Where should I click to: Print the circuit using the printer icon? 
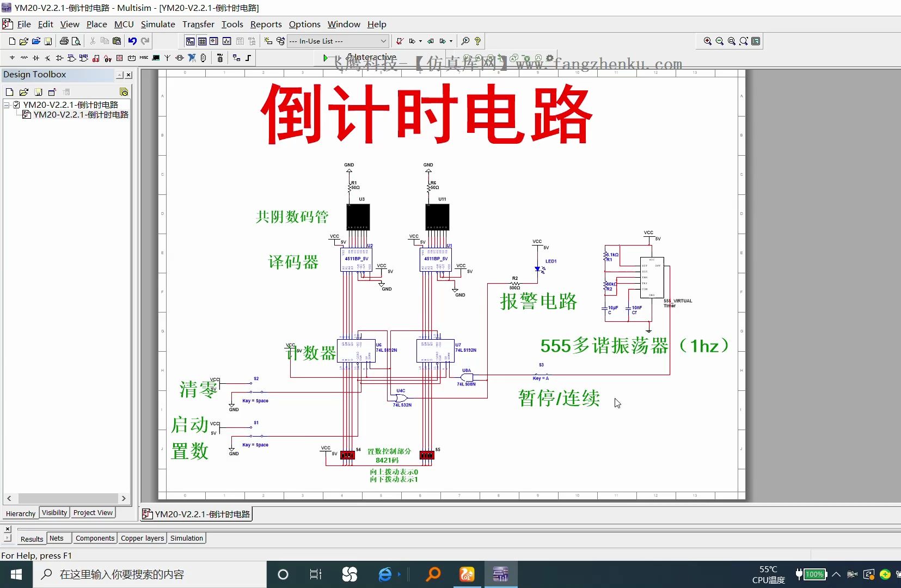tap(64, 41)
